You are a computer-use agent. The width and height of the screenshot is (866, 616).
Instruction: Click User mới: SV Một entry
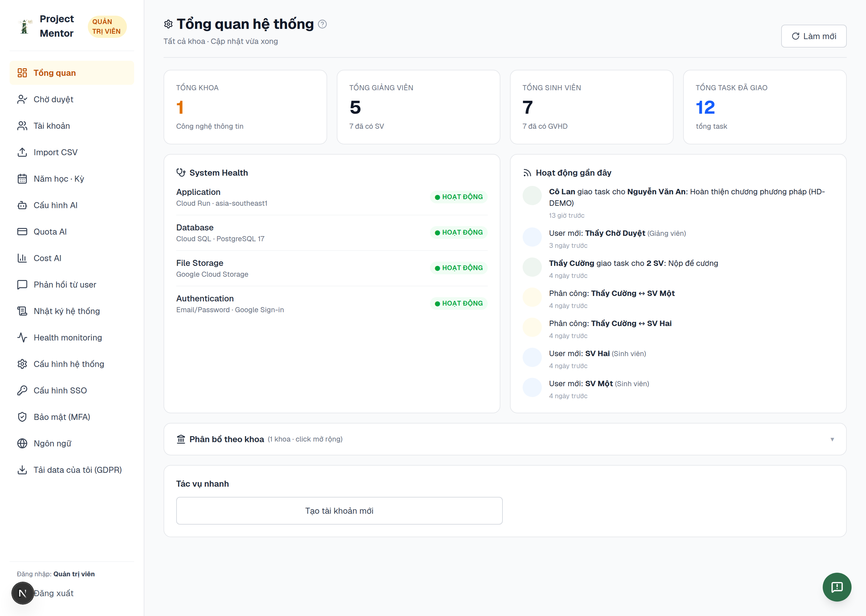tap(678, 389)
